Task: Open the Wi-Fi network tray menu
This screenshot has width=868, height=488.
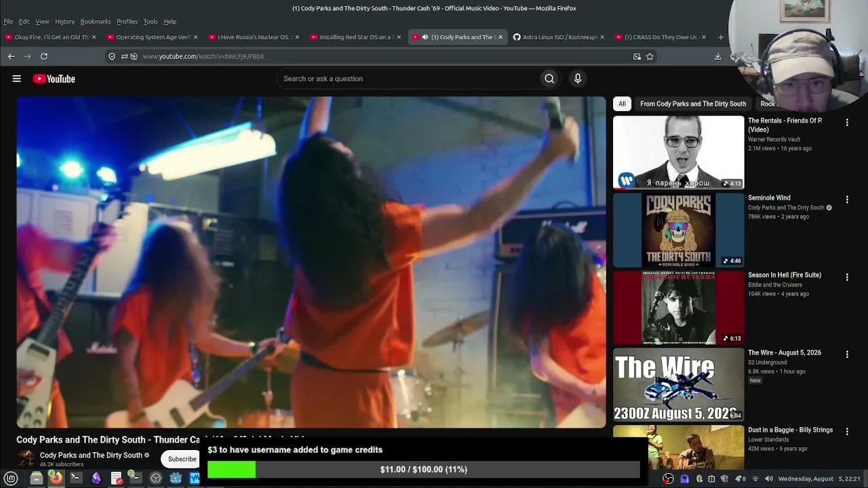Action: [755, 479]
